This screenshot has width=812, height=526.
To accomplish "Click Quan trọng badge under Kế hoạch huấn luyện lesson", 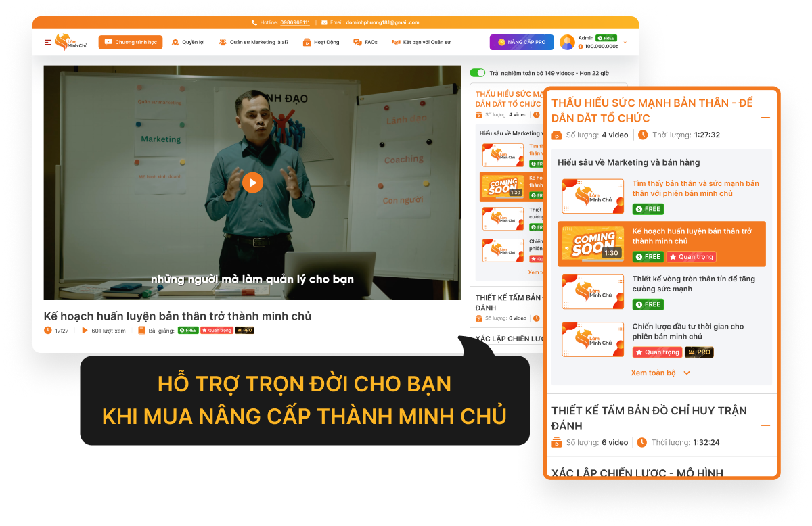I will (x=691, y=256).
